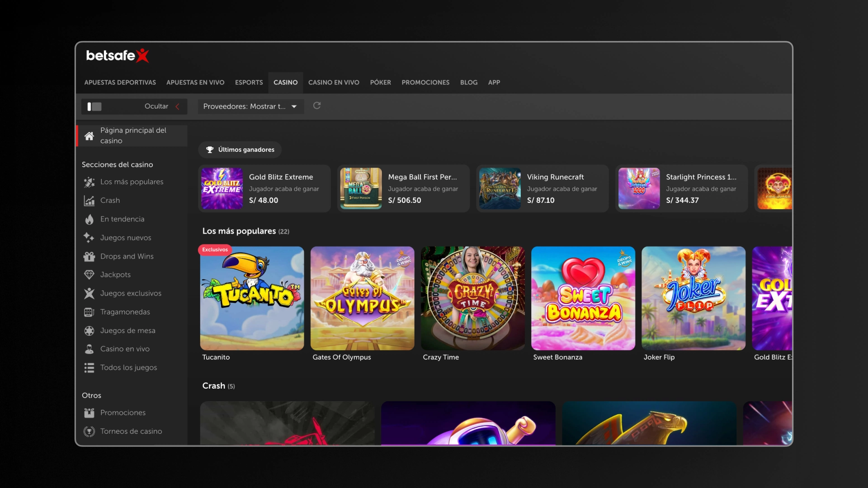Click the Exclusivos badge on Tucanito
The image size is (868, 488).
[215, 249]
